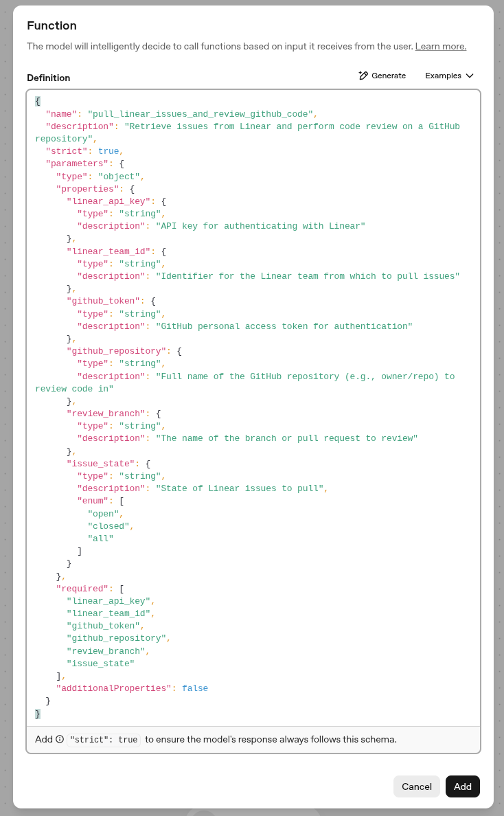The width and height of the screenshot is (504, 816).
Task: Click the Generate button label
Action: [389, 76]
